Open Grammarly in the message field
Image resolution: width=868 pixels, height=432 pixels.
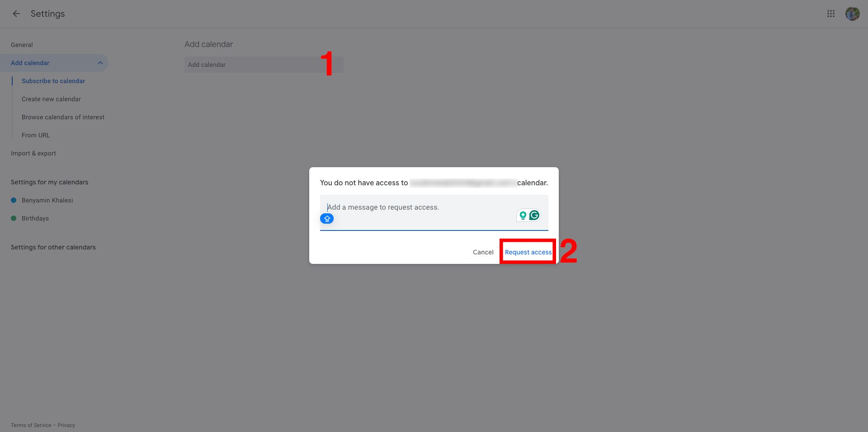pos(535,215)
